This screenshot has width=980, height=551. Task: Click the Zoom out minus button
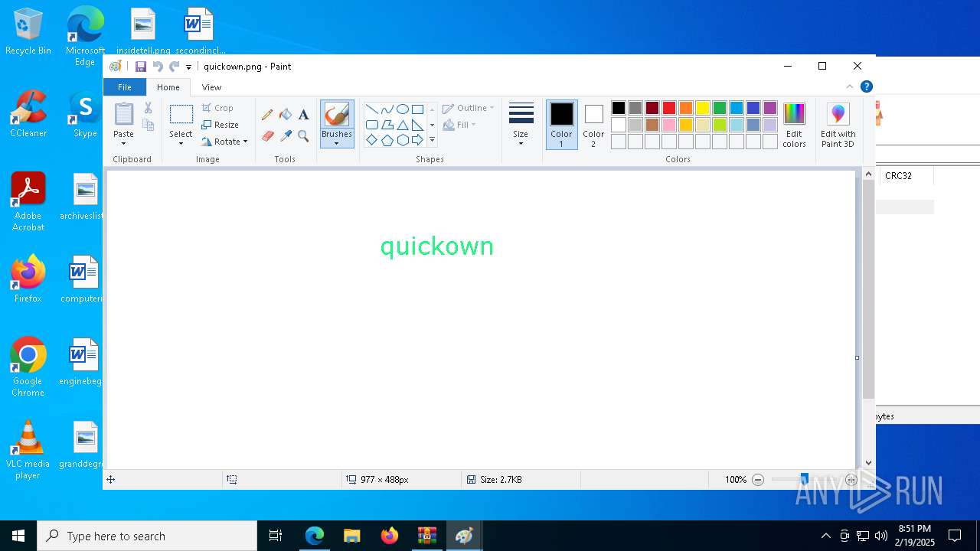click(758, 480)
